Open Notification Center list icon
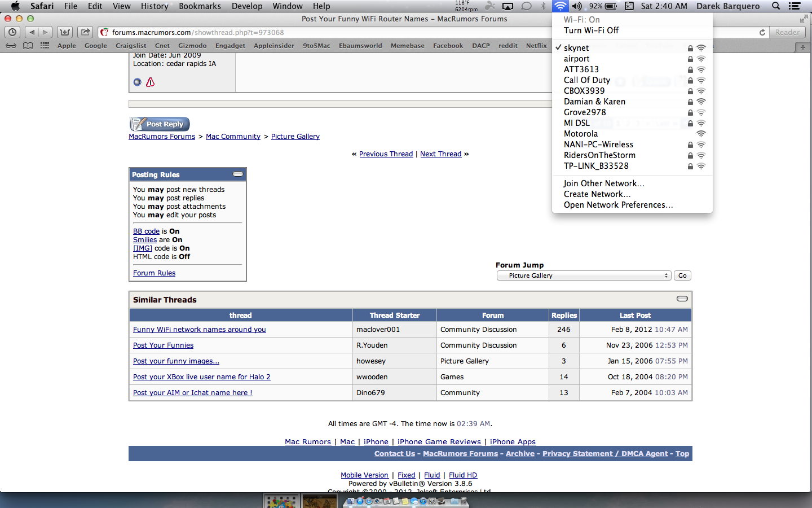Image resolution: width=812 pixels, height=508 pixels. [x=795, y=6]
